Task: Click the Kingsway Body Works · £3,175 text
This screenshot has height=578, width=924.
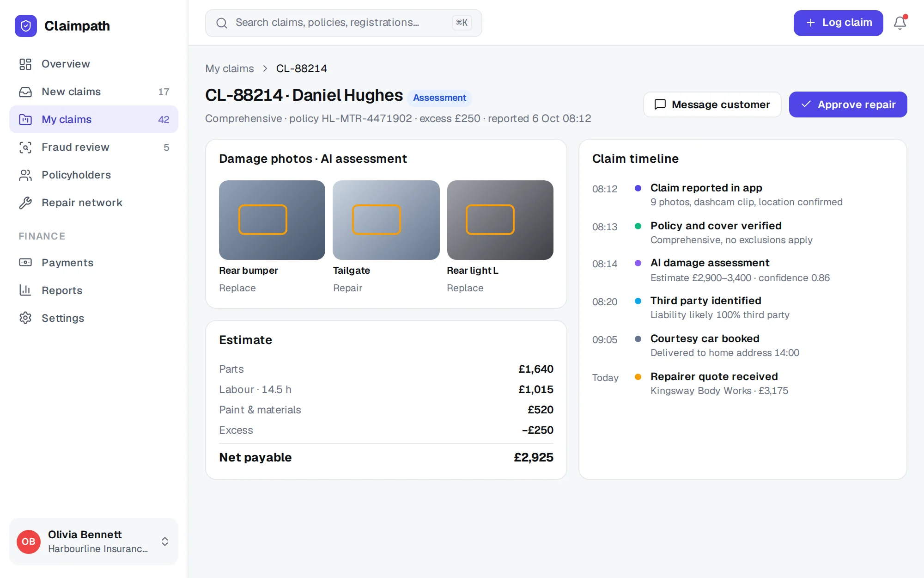Action: tap(719, 391)
